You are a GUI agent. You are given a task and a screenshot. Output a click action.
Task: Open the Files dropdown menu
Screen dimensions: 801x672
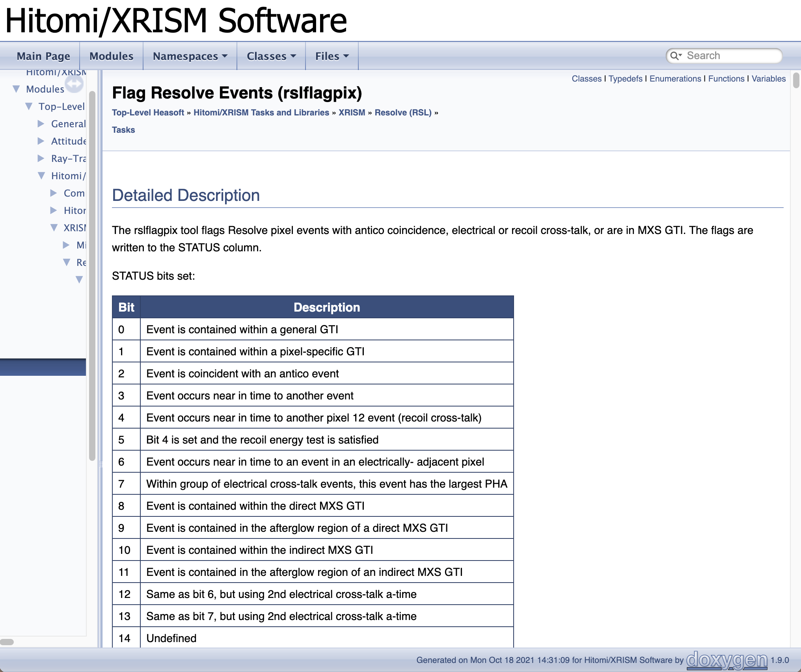click(332, 56)
